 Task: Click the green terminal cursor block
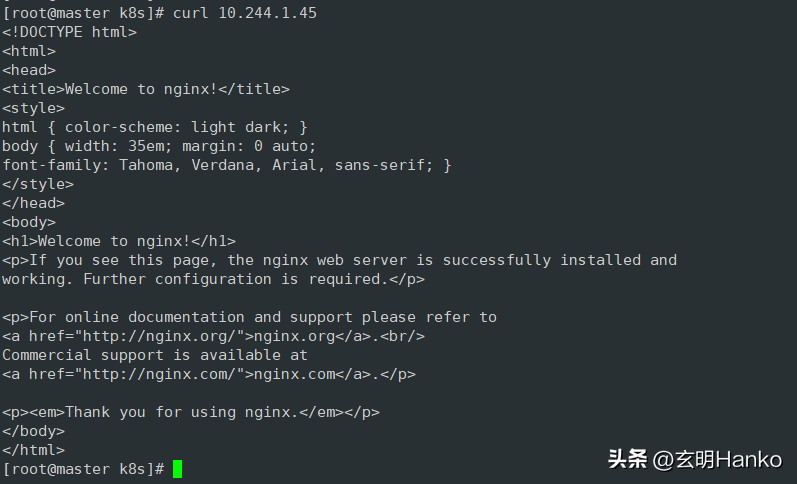(177, 468)
